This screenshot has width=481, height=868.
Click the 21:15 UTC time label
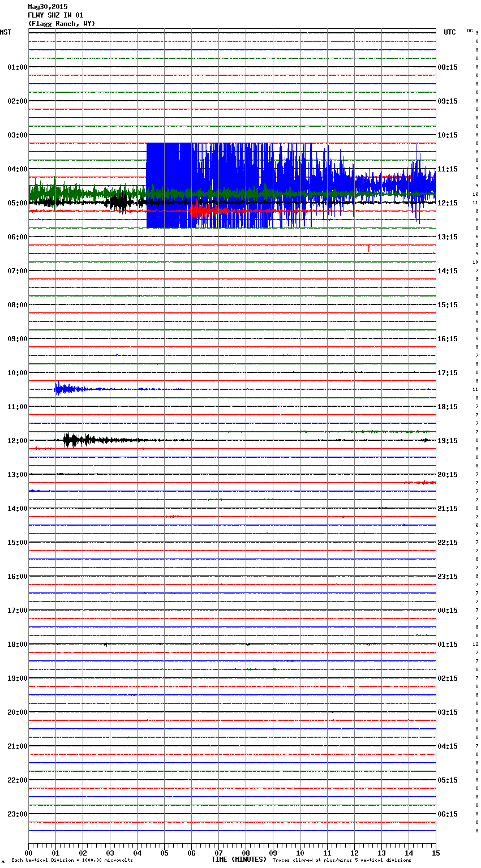click(x=448, y=509)
